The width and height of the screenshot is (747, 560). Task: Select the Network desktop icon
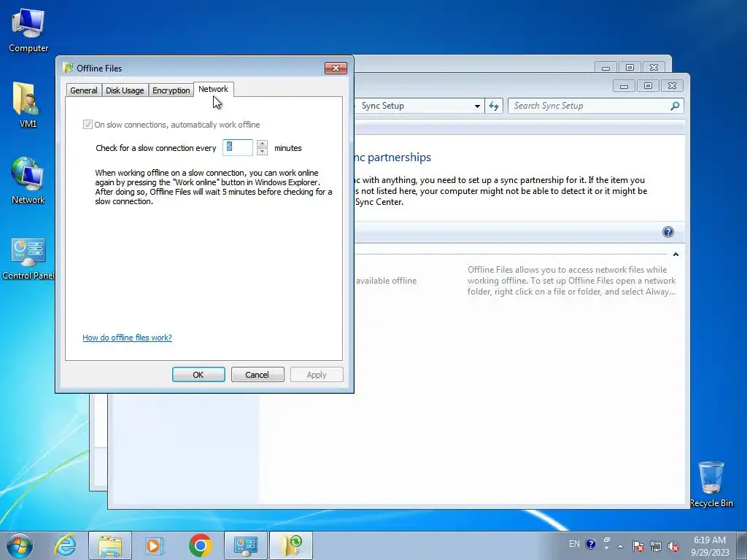pos(28,180)
